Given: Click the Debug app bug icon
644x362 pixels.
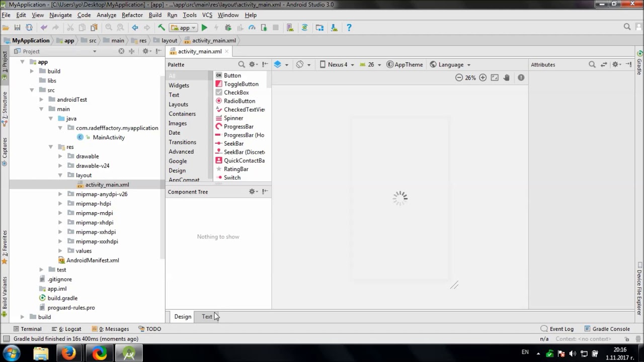Looking at the screenshot, I should [228, 28].
